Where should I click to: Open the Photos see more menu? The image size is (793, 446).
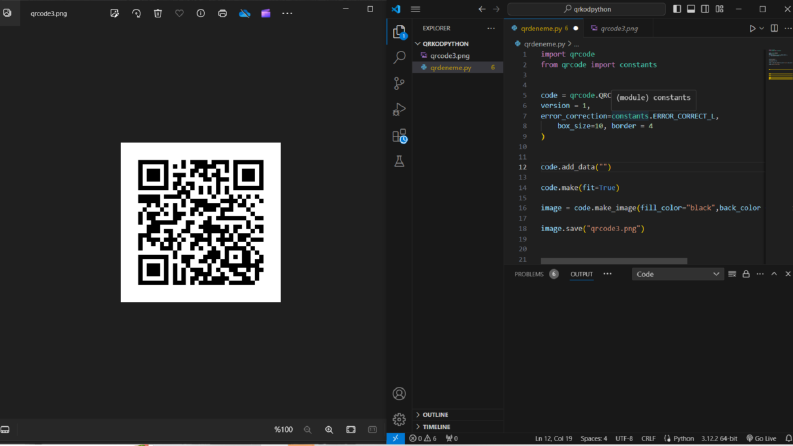[287, 14]
